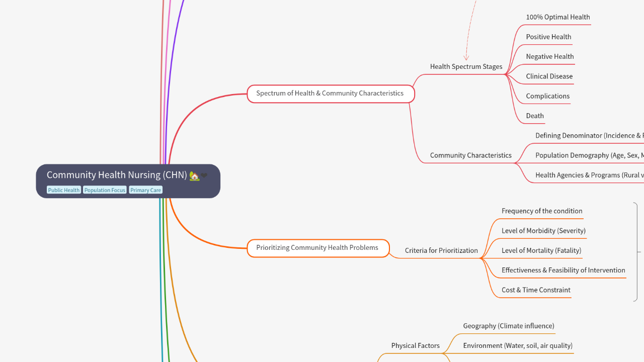Select the Community Health Nursing (CHN) root title
The width and height of the screenshot is (644, 362).
116,175
